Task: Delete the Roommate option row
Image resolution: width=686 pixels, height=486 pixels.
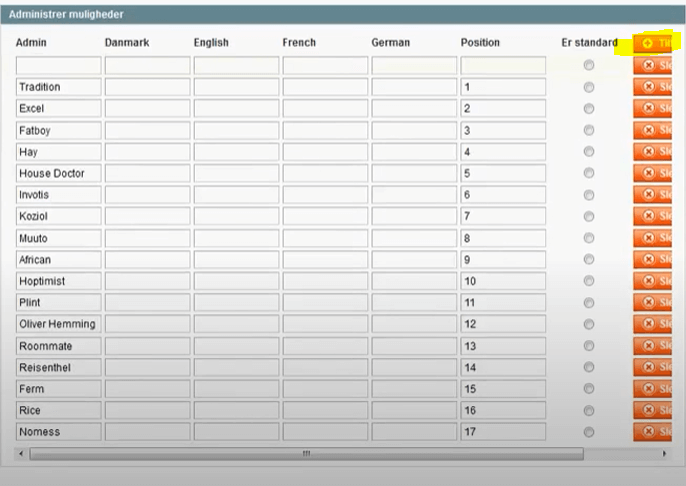Action: coord(652,345)
